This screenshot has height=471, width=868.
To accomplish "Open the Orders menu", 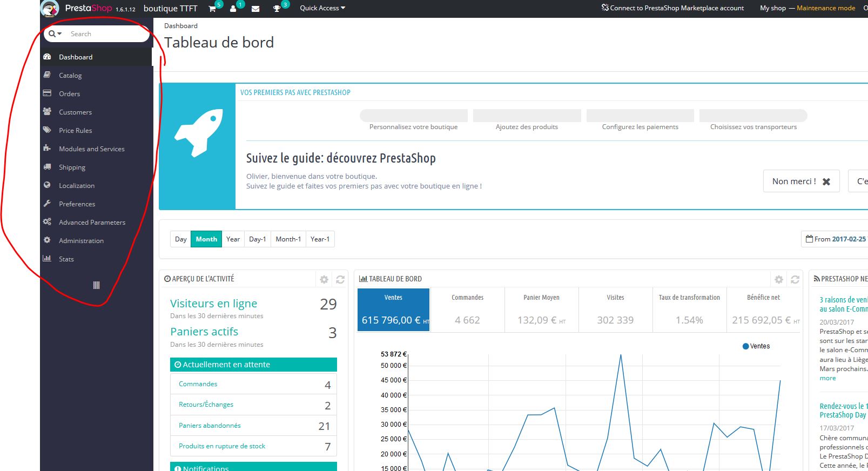I will (x=96, y=93).
